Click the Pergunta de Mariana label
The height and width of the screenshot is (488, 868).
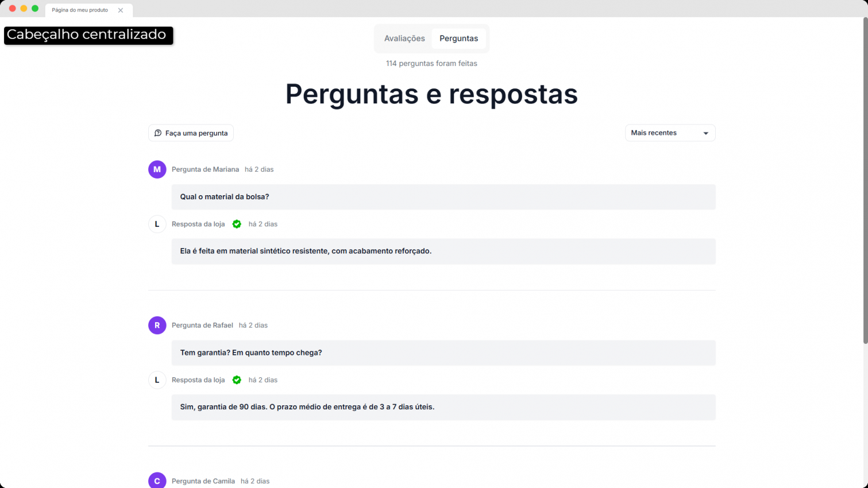(x=205, y=169)
